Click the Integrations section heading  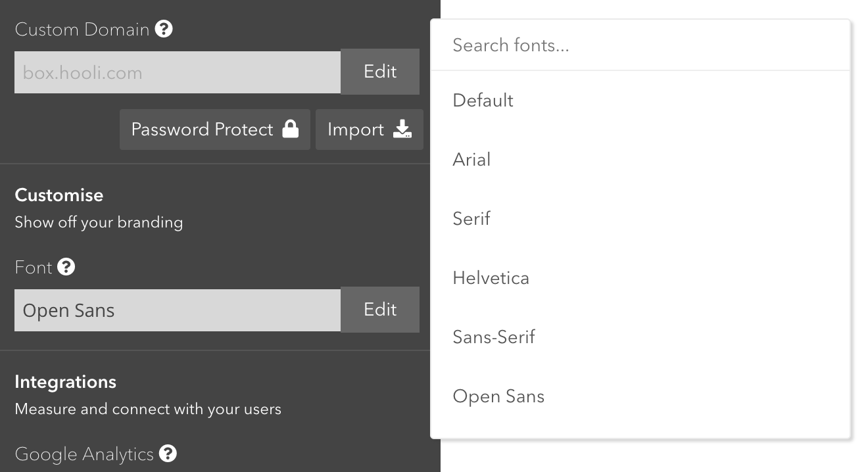tap(65, 382)
